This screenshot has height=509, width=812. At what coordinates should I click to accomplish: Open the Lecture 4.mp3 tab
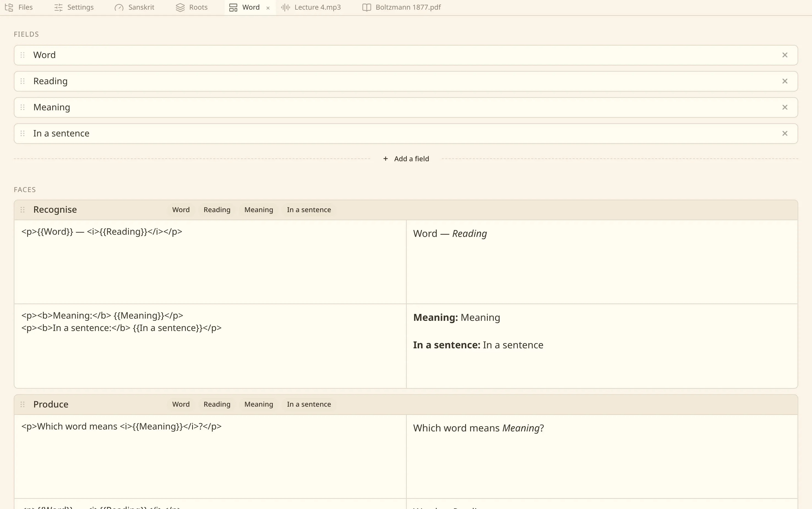tap(311, 7)
